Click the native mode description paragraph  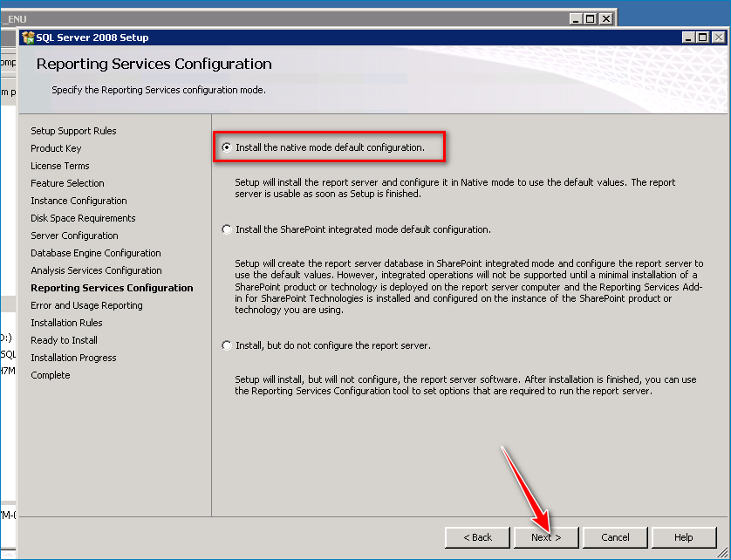coord(455,188)
